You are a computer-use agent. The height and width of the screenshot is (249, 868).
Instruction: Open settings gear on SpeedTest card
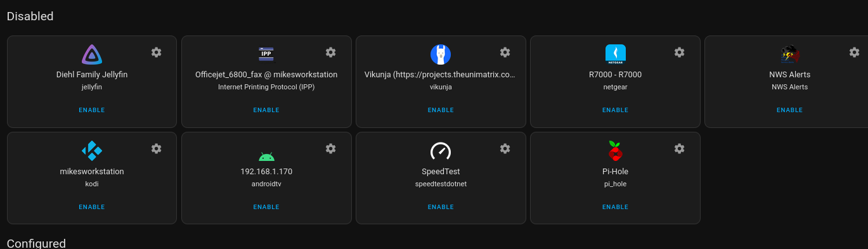505,148
